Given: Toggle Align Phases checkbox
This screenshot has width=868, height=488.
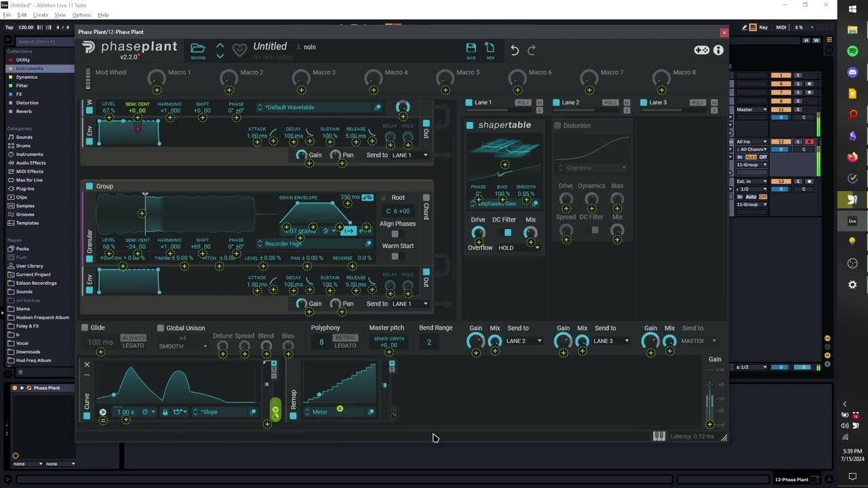Looking at the screenshot, I should (395, 235).
